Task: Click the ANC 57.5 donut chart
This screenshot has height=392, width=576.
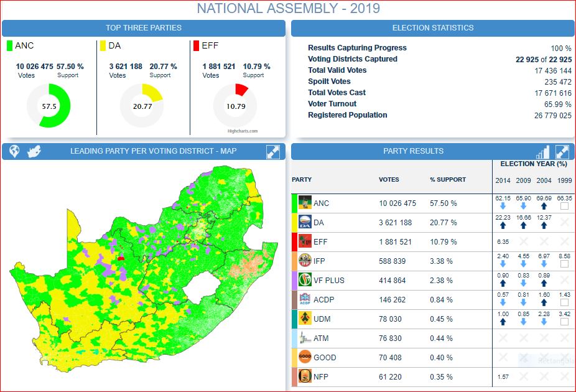Action: click(x=49, y=106)
